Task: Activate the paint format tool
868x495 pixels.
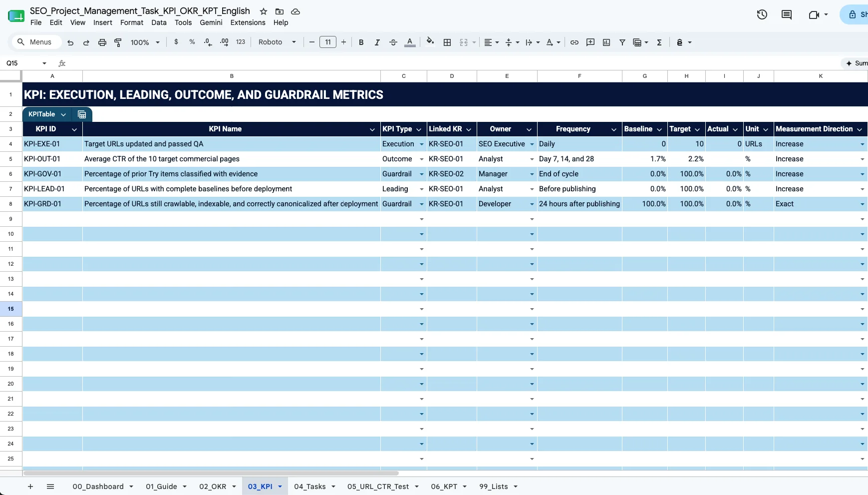Action: click(118, 42)
